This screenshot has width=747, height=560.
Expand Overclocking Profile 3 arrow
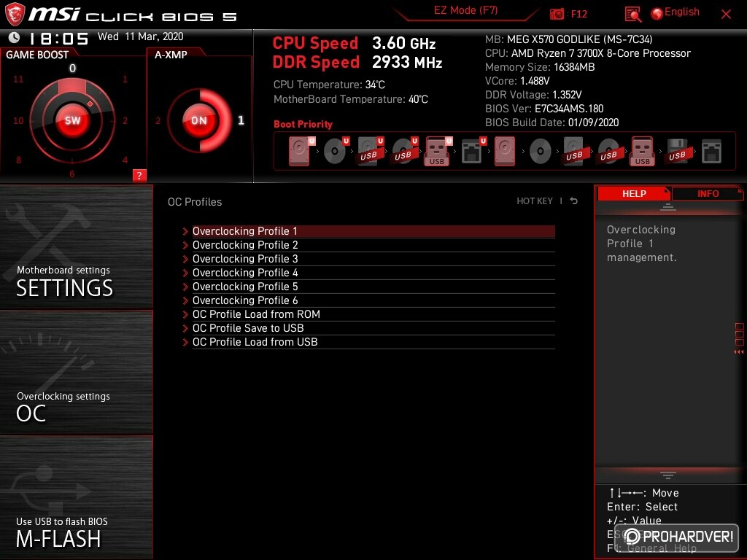click(185, 259)
